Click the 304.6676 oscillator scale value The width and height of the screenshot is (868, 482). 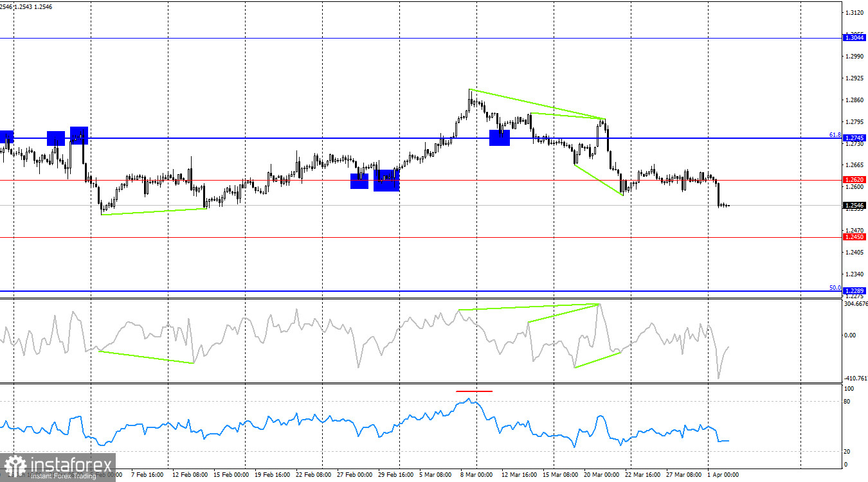point(856,304)
